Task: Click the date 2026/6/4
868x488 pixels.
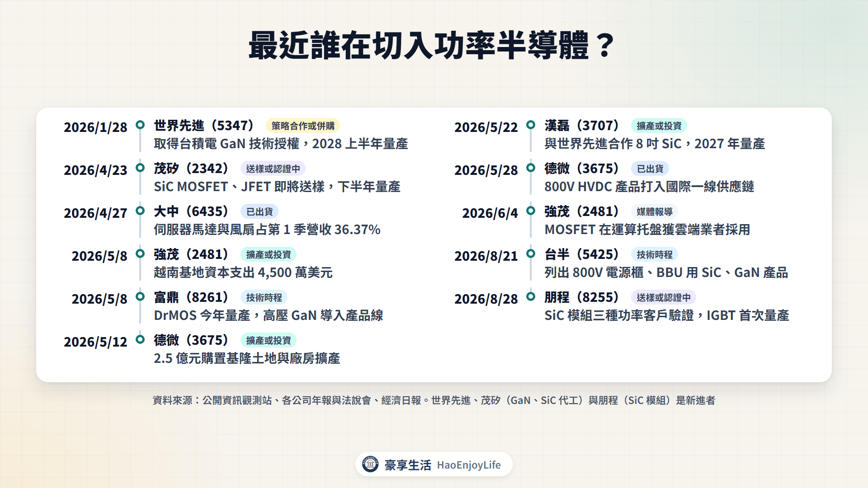Action: point(490,213)
